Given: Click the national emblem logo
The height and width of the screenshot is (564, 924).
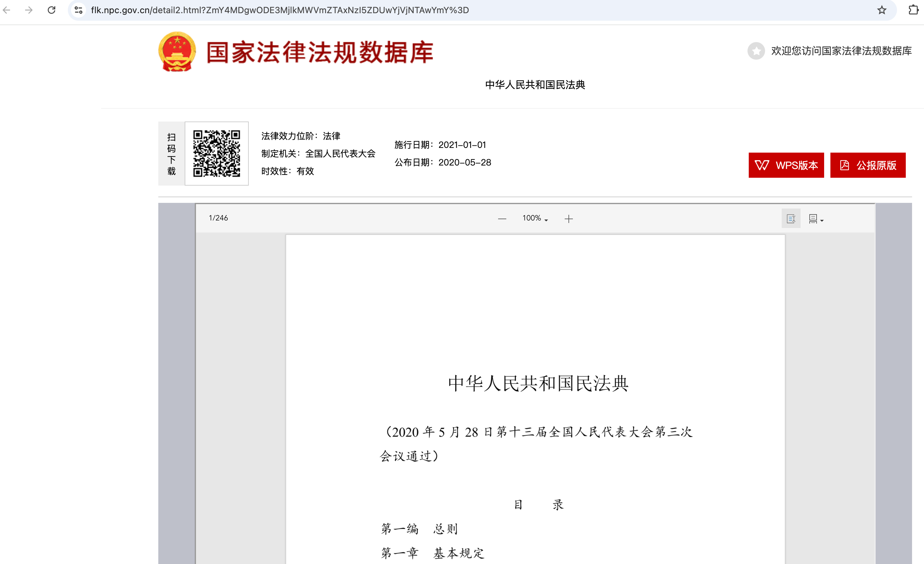Looking at the screenshot, I should (177, 52).
